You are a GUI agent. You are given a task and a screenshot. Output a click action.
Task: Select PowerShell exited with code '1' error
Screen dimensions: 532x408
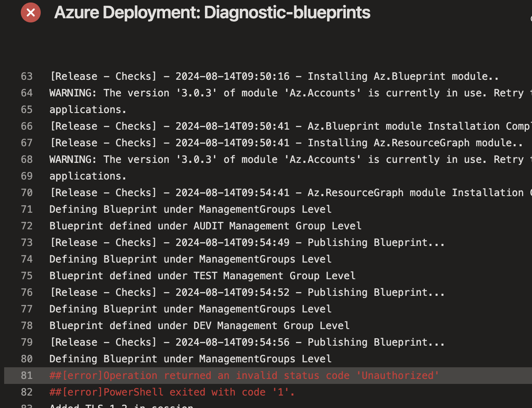click(x=172, y=392)
